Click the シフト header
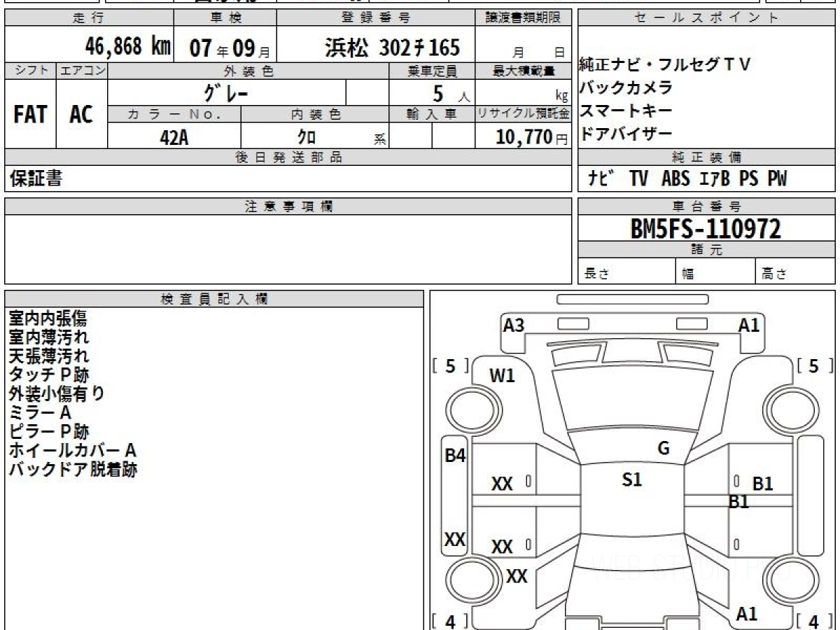Image resolution: width=840 pixels, height=630 pixels. point(30,71)
